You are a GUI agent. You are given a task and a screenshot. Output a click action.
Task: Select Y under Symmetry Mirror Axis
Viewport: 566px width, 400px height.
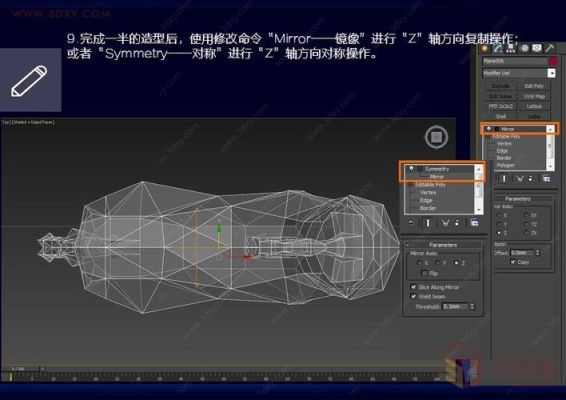coord(437,263)
